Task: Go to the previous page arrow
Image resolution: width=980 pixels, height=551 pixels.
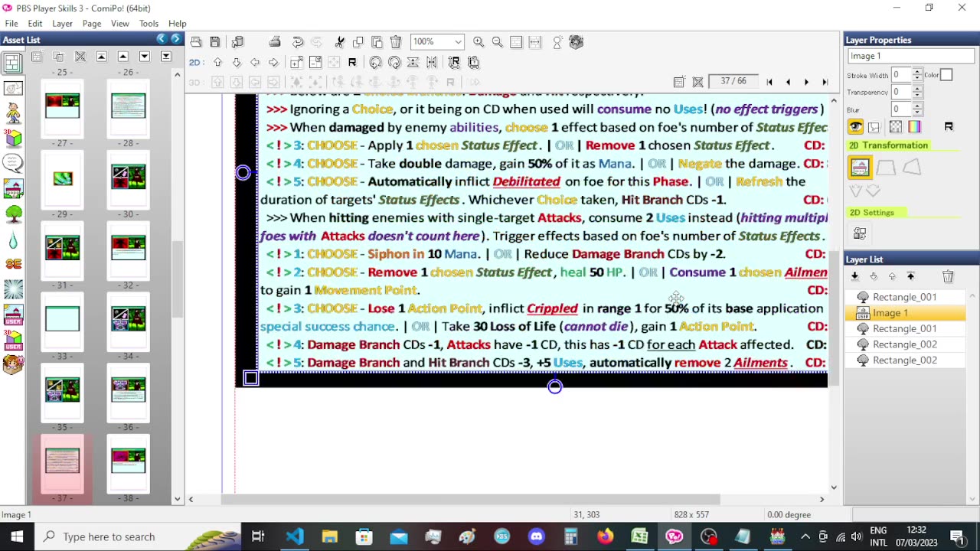Action: click(x=788, y=82)
